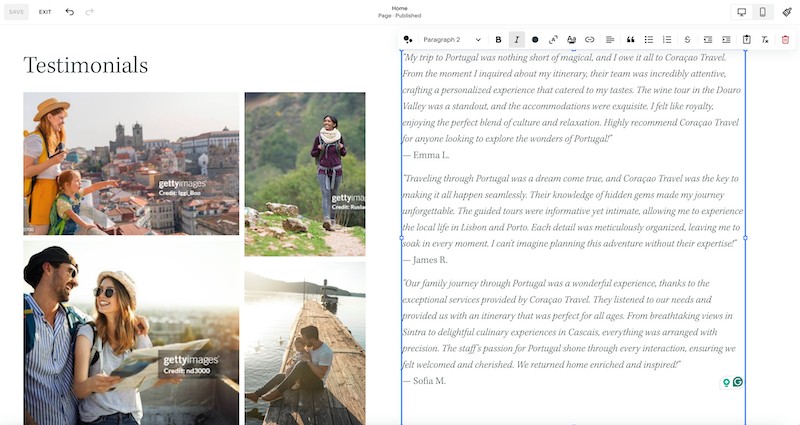800x425 pixels.
Task: Click the green lightbulb suggestion icon
Action: point(726,382)
